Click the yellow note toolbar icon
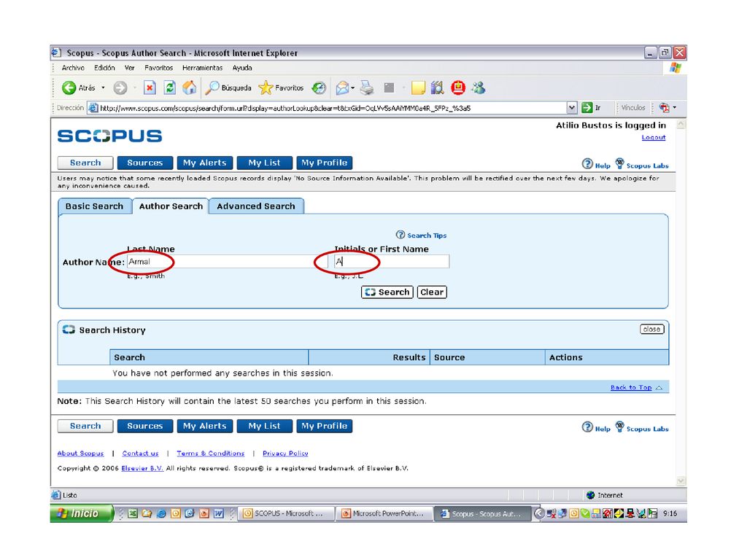 (x=418, y=87)
